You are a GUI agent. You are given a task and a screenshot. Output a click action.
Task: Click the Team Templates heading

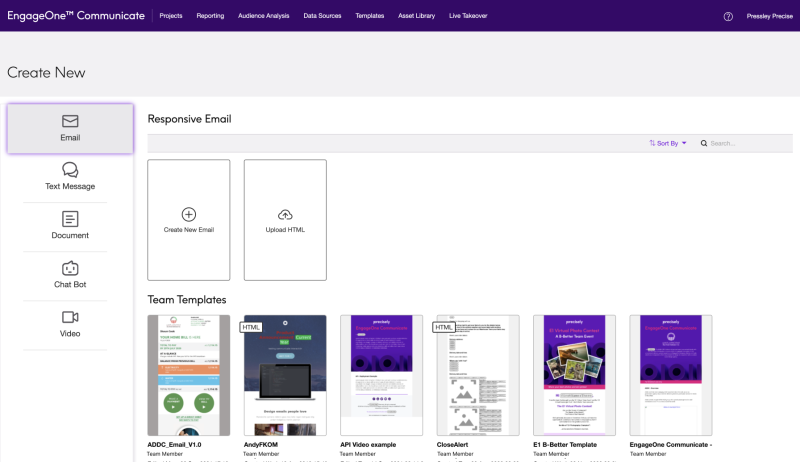click(187, 300)
